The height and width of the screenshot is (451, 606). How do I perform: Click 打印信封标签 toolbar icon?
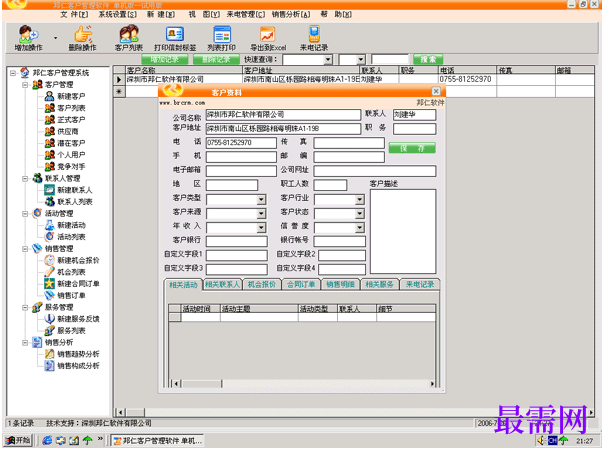175,38
